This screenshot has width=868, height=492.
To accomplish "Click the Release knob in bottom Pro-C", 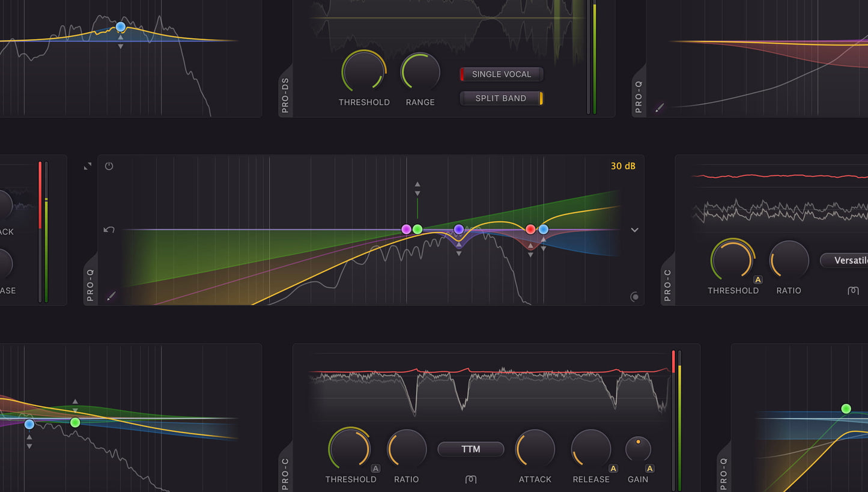I will click(x=591, y=449).
